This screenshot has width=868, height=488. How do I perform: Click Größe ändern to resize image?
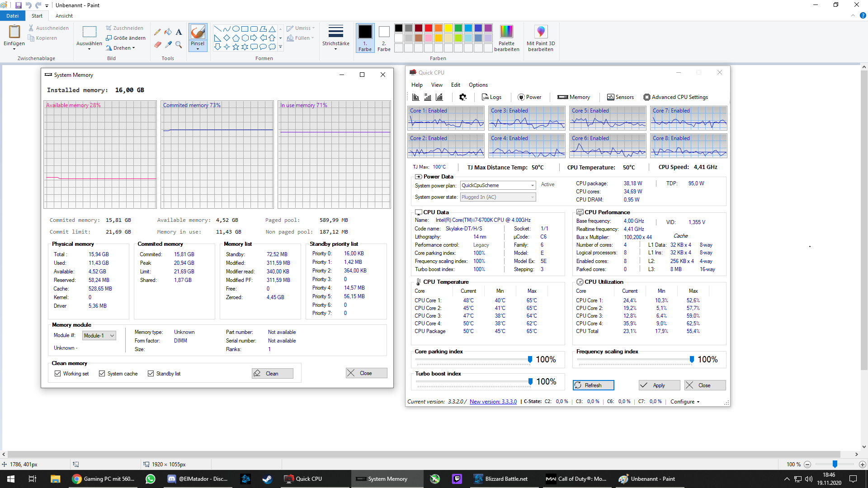tap(126, 38)
